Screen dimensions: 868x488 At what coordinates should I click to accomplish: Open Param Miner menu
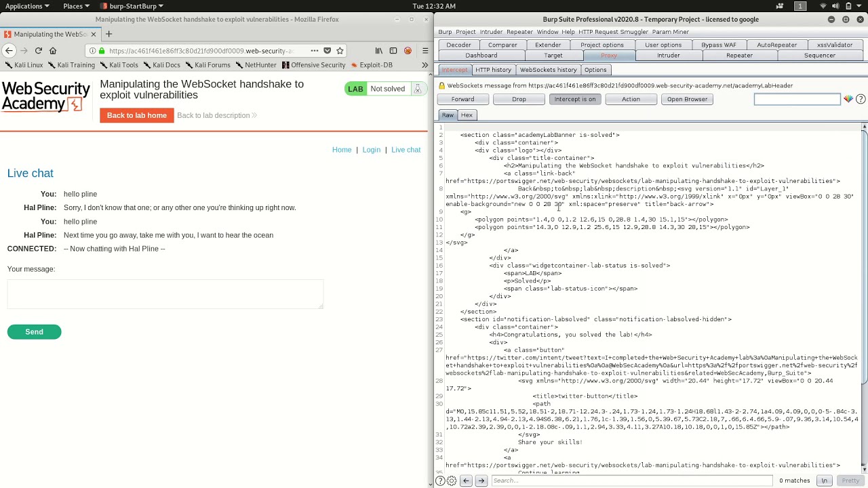[x=670, y=32]
